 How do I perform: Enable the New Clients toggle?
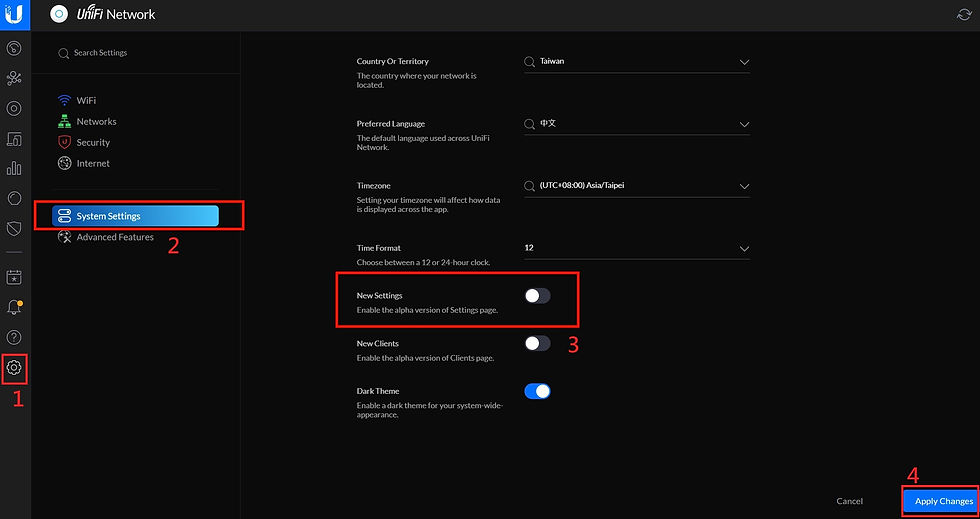point(537,343)
